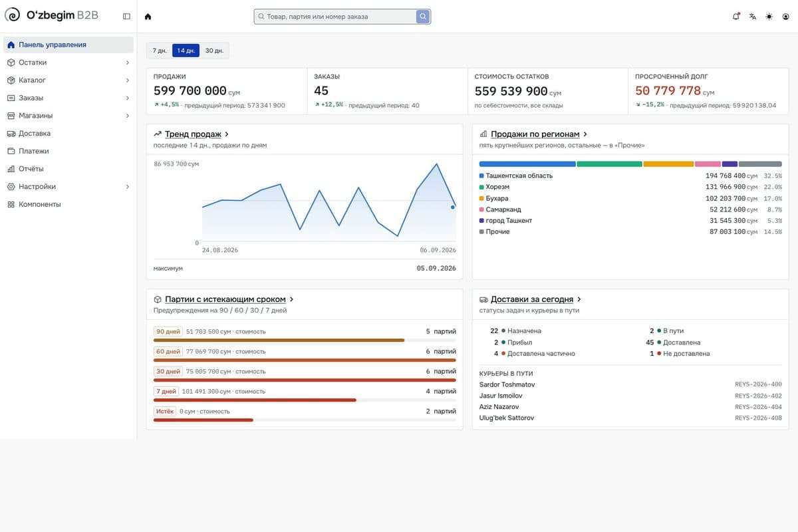The height and width of the screenshot is (532, 798).
Task: Expand the Каталог sidebar section
Action: pyautogui.click(x=68, y=80)
